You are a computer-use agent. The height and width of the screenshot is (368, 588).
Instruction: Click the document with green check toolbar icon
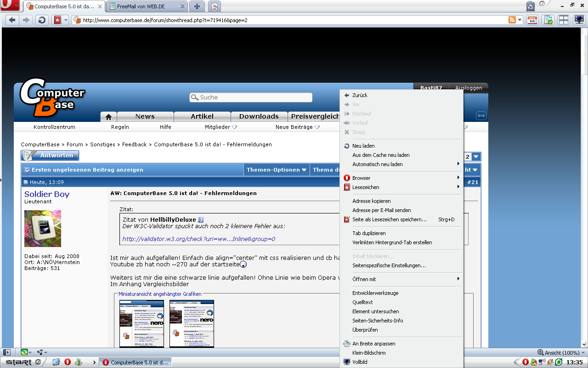pos(548,20)
